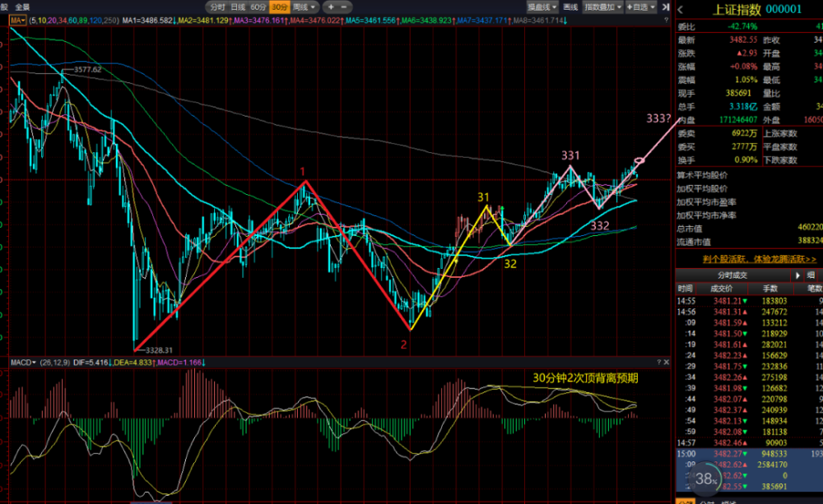Click the 全景 menu item
Image resolution: width=823 pixels, height=504 pixels.
point(22,7)
